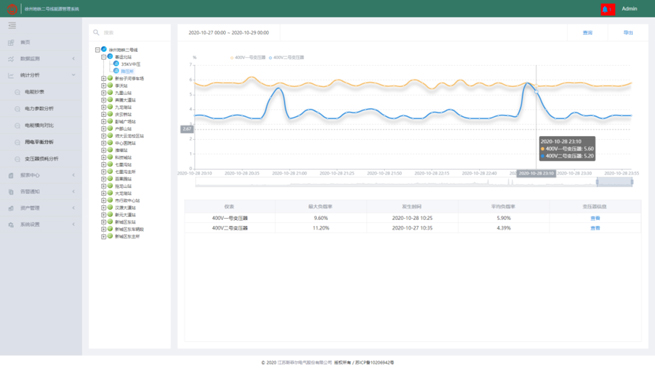The image size is (655, 369).
Task: Click the 系统设置 settings icon
Action: 11,225
